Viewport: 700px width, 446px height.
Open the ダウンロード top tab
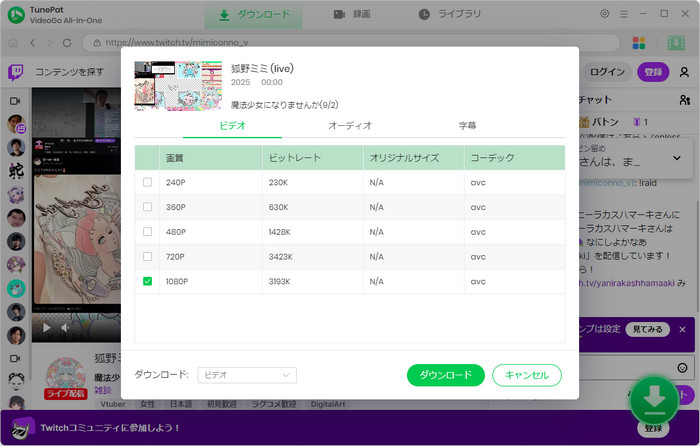(x=254, y=15)
